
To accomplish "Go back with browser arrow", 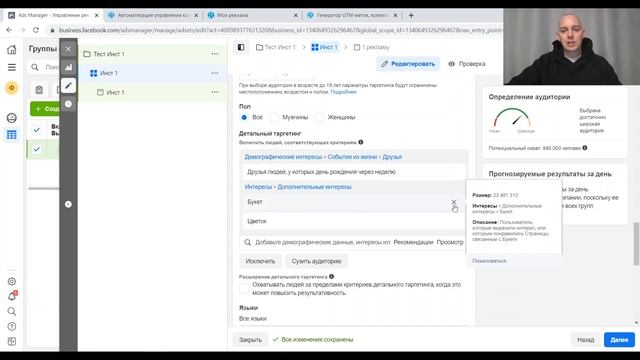I will pos(9,30).
